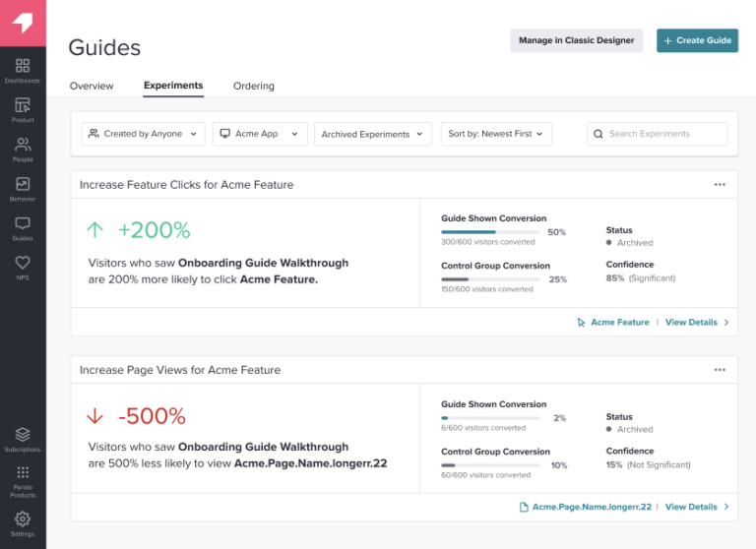Image resolution: width=756 pixels, height=549 pixels.
Task: Click the Create Guide button
Action: point(697,40)
